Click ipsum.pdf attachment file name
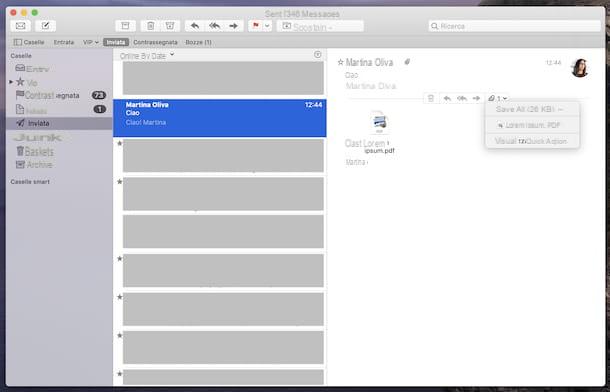 [379, 150]
